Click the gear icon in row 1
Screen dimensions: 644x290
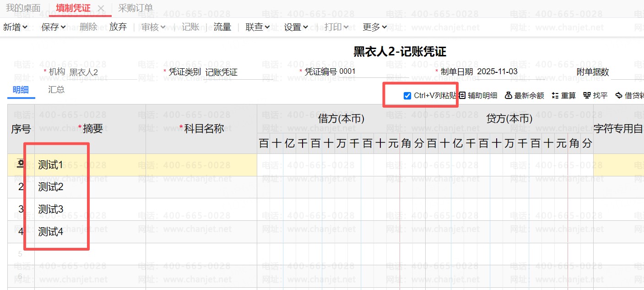pyautogui.click(x=21, y=164)
